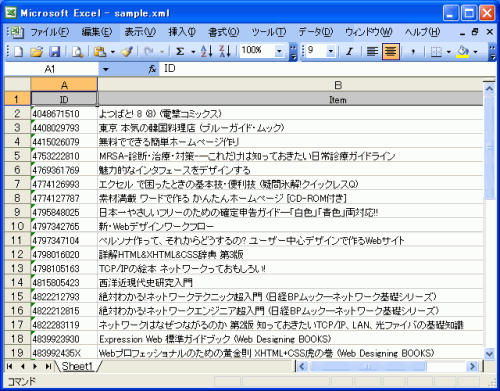Jump to first sheet tab arrow
Screen dimensions: 500x391
point(10,366)
